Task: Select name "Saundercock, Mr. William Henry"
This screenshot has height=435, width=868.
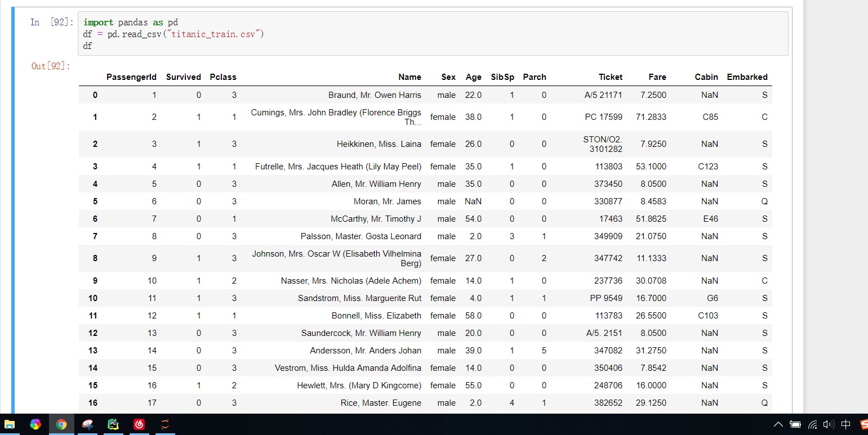Action: tap(361, 333)
